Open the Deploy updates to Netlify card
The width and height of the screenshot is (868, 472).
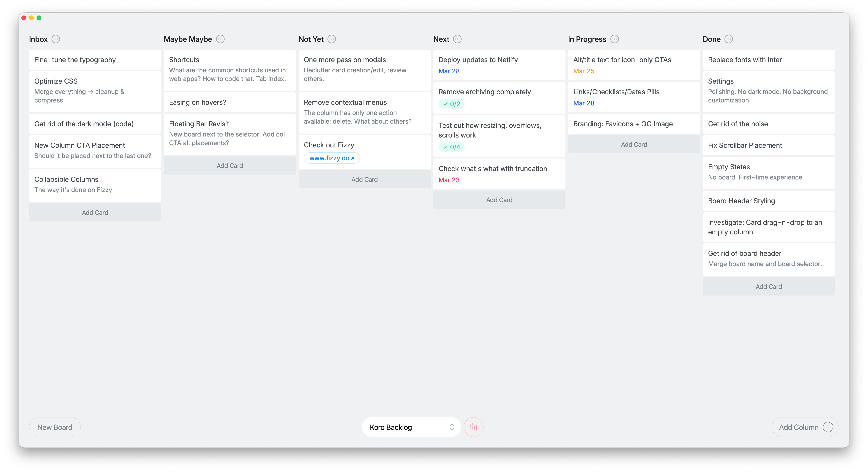click(x=478, y=60)
